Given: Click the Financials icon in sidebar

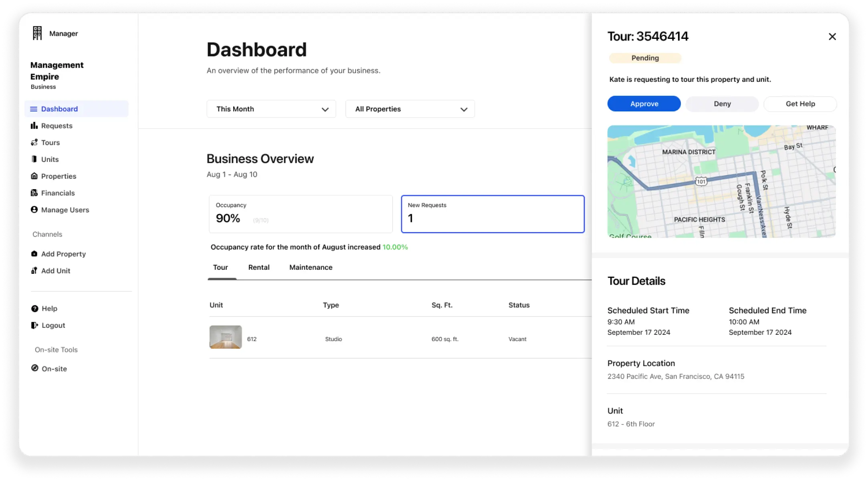Looking at the screenshot, I should point(34,193).
